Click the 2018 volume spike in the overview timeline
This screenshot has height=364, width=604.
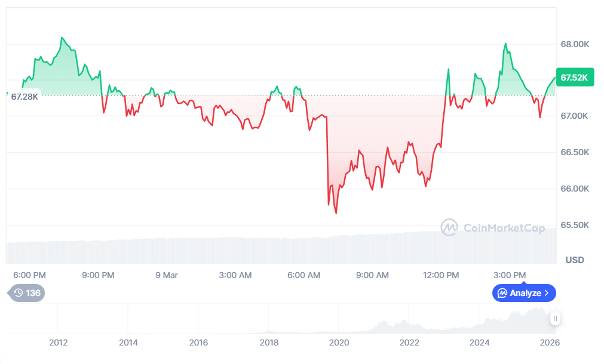[x=268, y=331]
